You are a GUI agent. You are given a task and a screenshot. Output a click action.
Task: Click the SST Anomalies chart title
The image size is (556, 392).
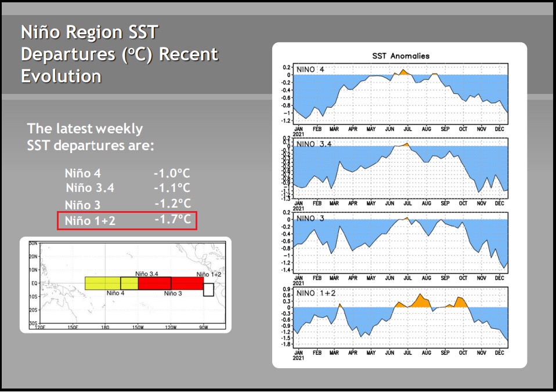coord(400,56)
